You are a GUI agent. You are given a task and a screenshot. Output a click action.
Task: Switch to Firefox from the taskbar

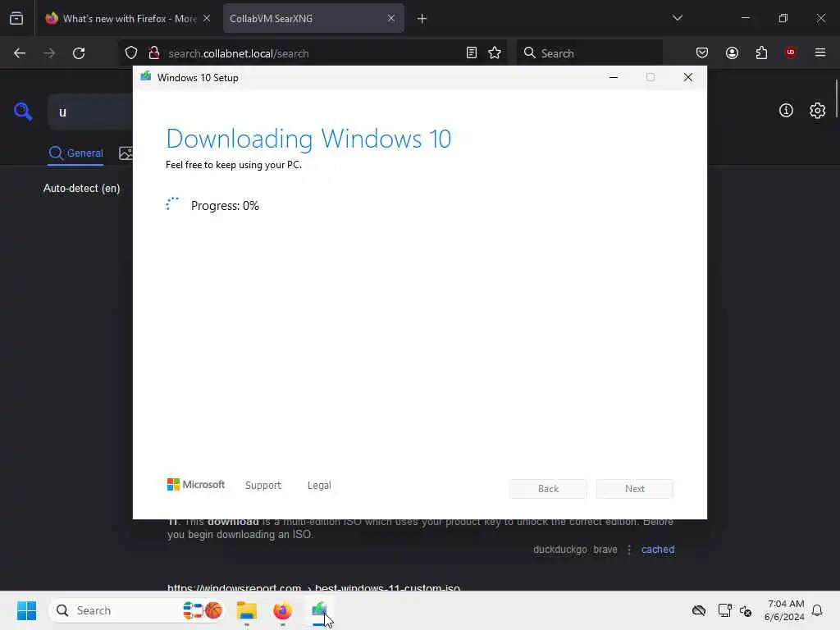pyautogui.click(x=283, y=610)
